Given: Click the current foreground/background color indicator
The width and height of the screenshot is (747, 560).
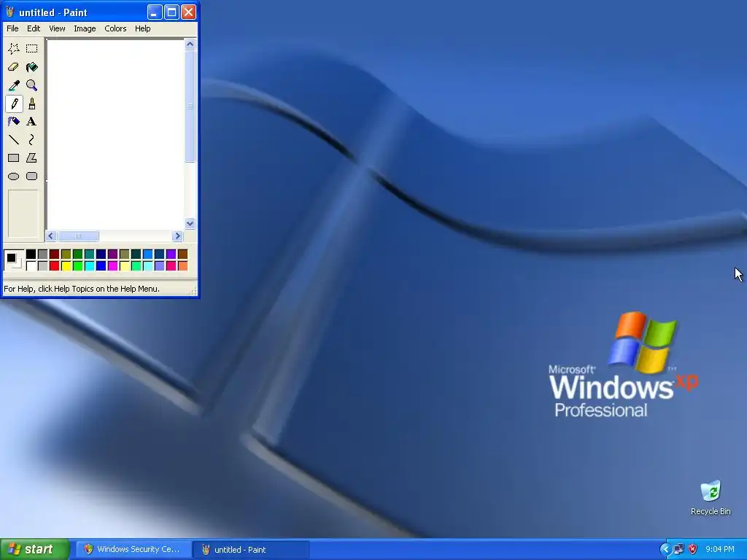Looking at the screenshot, I should (13, 260).
